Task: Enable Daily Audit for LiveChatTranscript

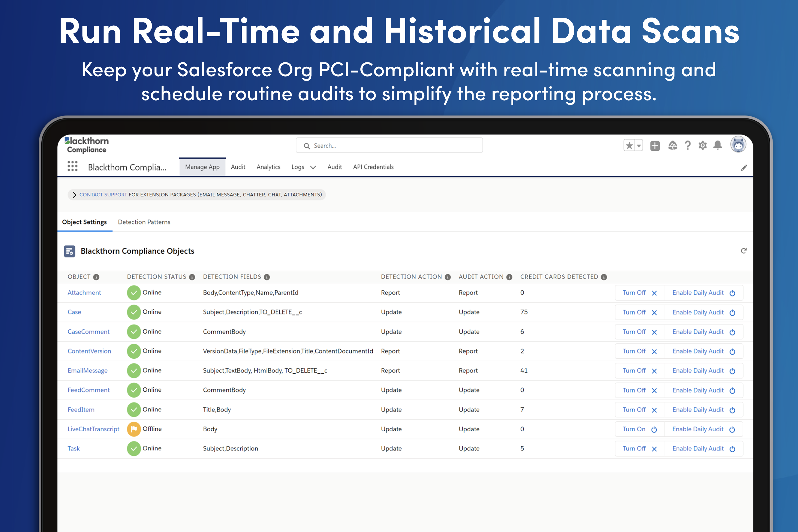Action: pyautogui.click(x=704, y=429)
